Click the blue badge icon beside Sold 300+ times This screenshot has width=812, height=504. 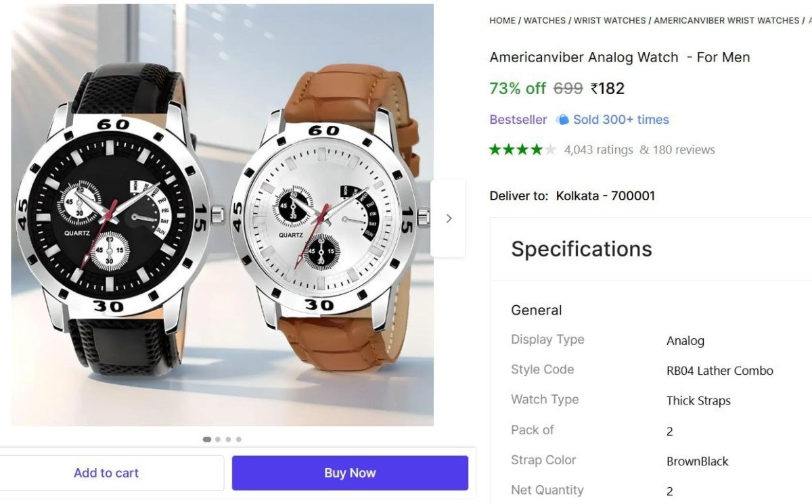pos(562,119)
